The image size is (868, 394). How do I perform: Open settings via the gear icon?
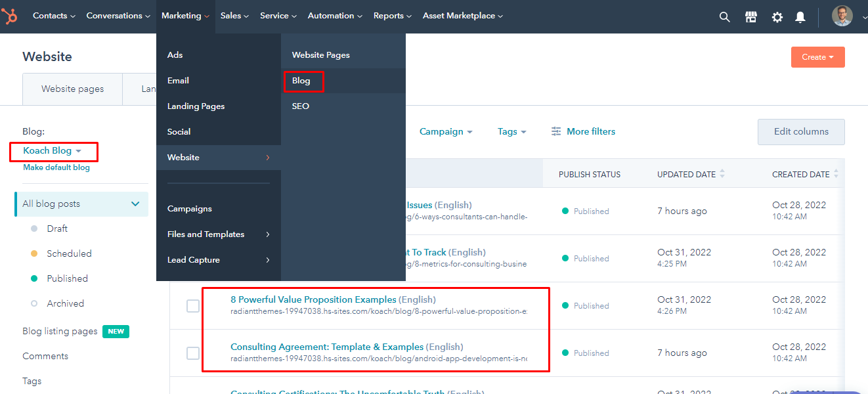point(777,17)
